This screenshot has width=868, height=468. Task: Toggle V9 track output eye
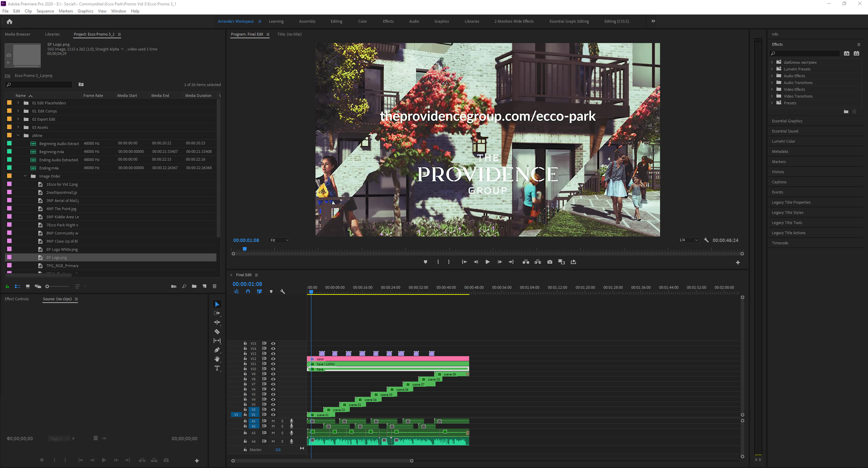coord(273,374)
